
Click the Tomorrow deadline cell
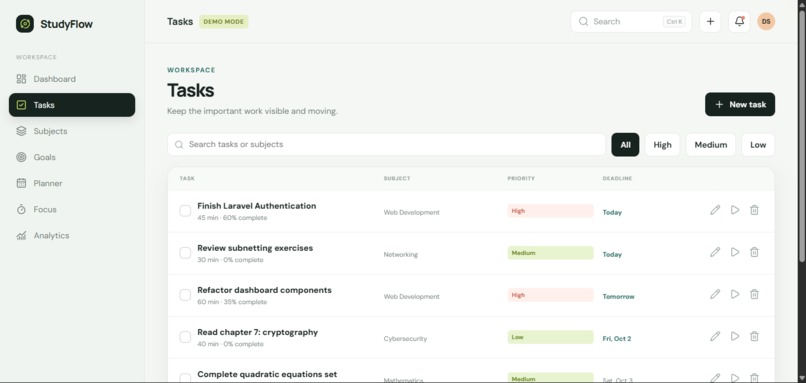click(618, 297)
